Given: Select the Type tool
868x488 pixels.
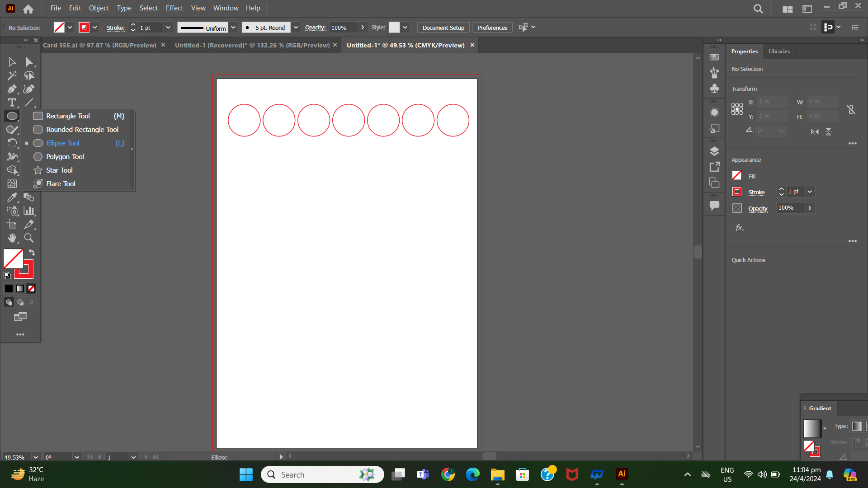Looking at the screenshot, I should pos(12,103).
